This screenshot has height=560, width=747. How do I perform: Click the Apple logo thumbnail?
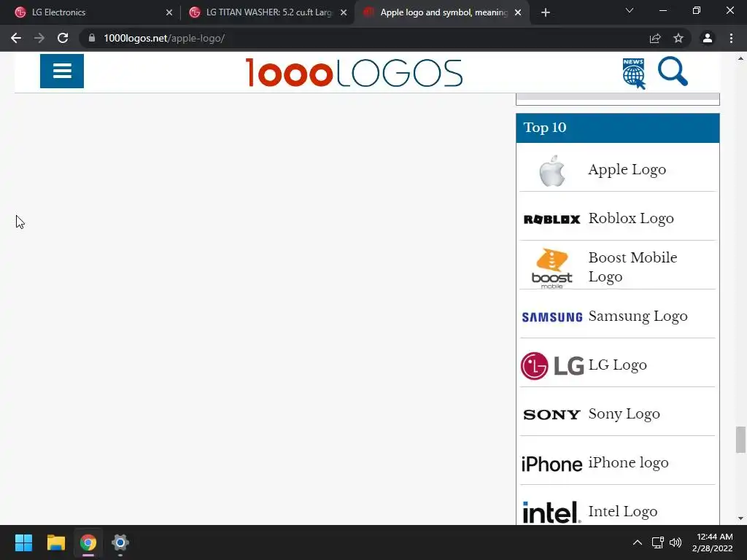(x=552, y=171)
